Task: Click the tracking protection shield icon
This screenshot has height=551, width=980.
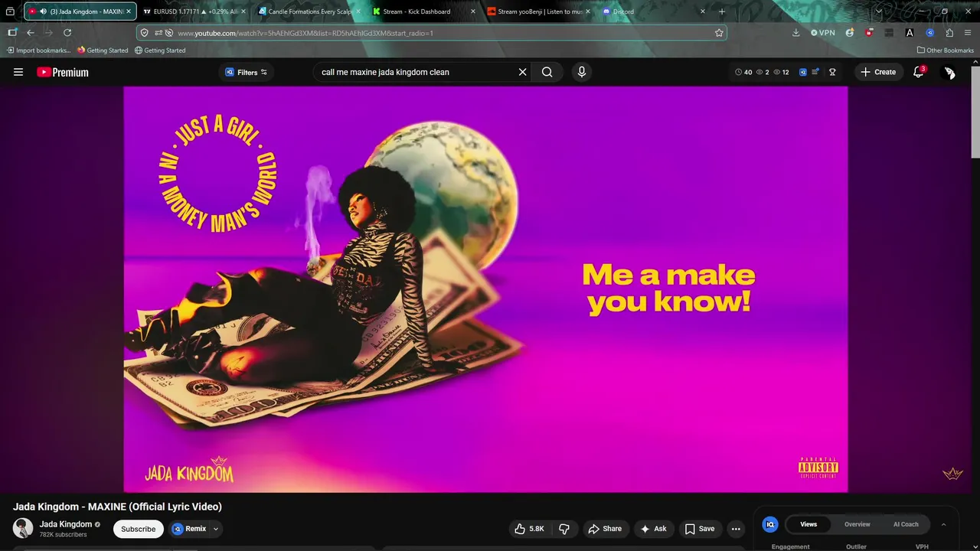Action: tap(145, 33)
